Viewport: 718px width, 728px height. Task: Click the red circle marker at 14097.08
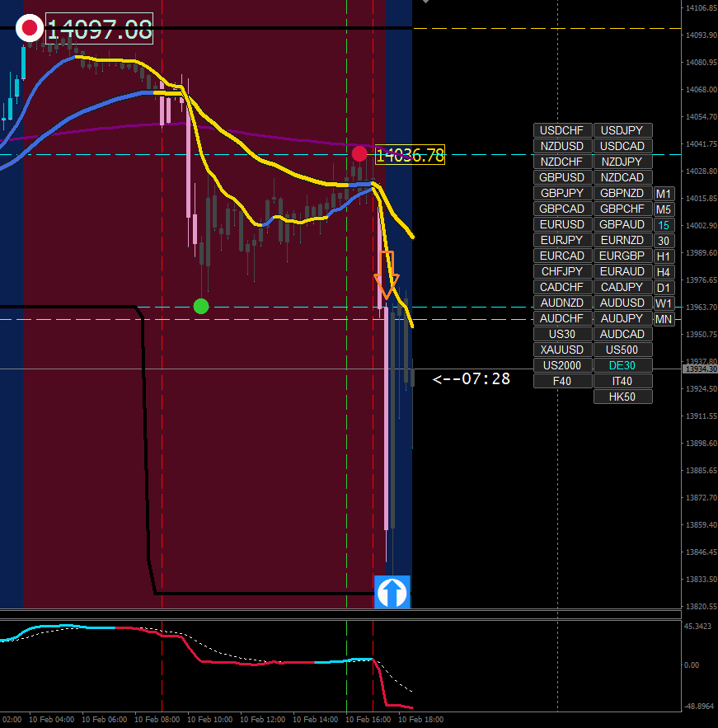pos(30,28)
